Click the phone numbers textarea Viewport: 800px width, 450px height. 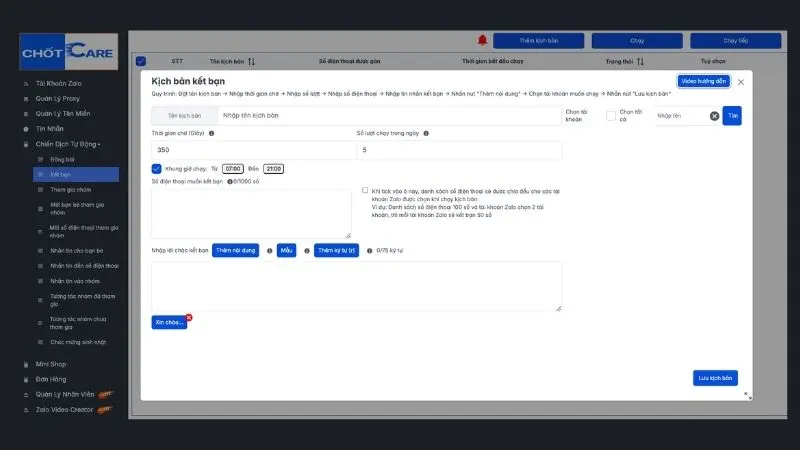251,214
